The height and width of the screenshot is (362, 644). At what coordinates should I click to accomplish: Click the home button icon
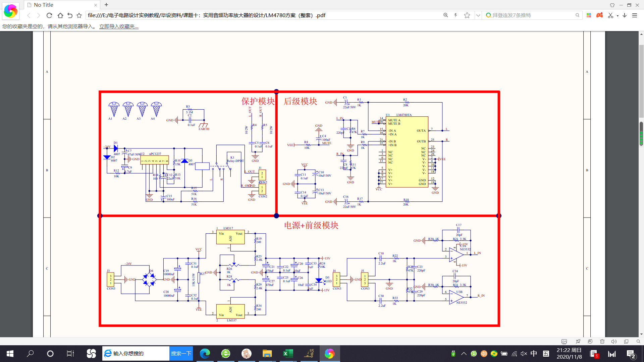[60, 15]
